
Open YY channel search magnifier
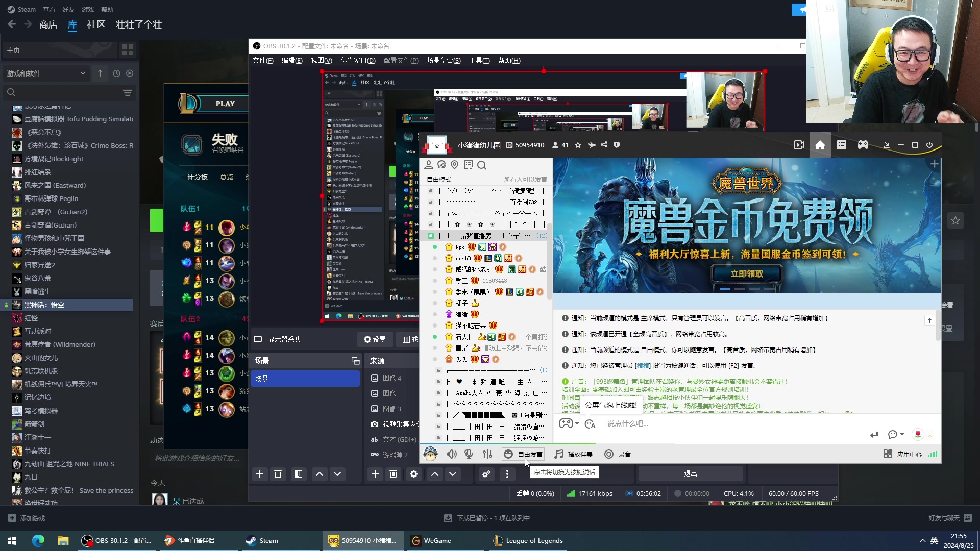click(x=482, y=165)
